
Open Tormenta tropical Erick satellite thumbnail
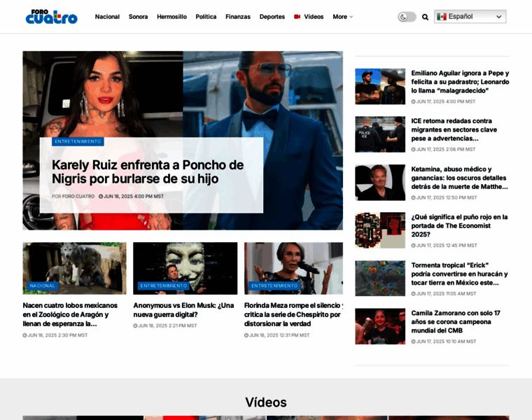pyautogui.click(x=380, y=279)
